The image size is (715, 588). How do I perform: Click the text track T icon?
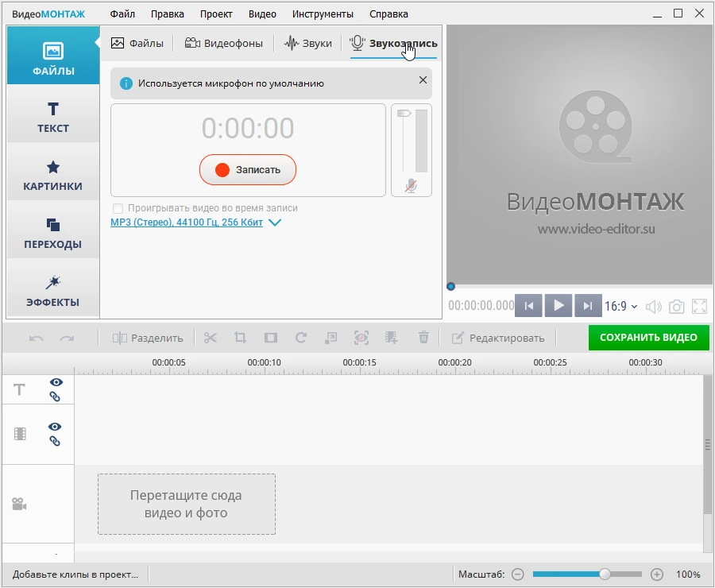[x=19, y=389]
